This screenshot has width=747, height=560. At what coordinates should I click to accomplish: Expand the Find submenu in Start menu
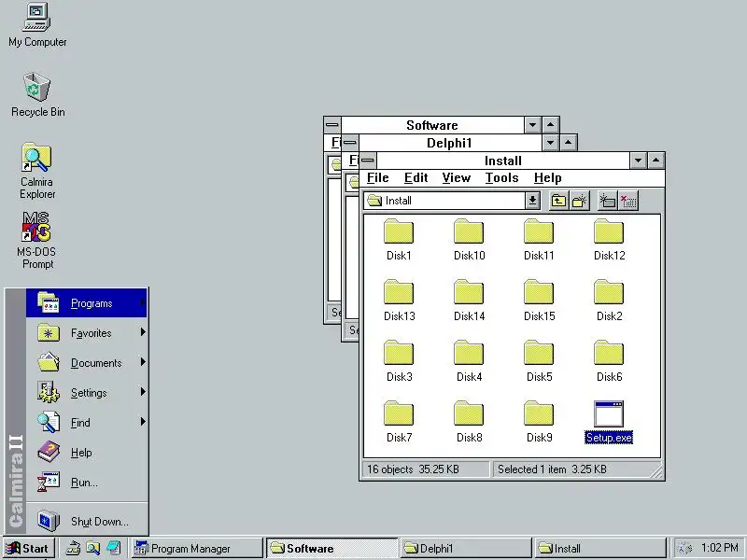(x=86, y=423)
